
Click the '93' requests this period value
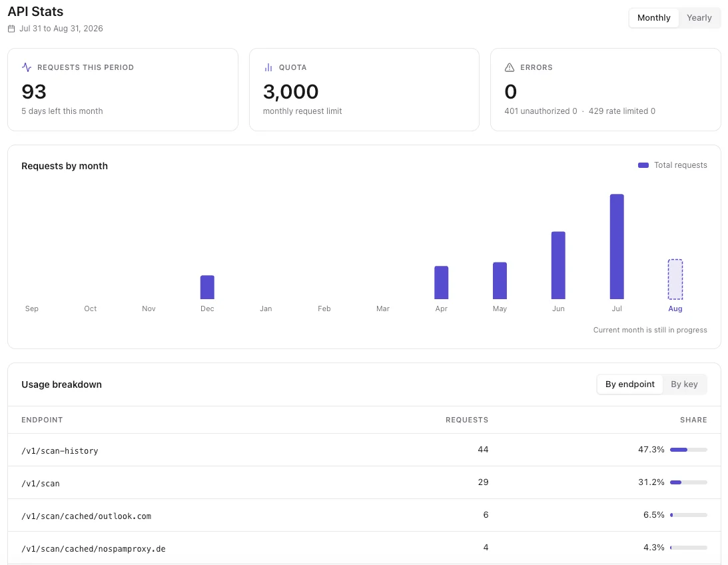pos(34,91)
